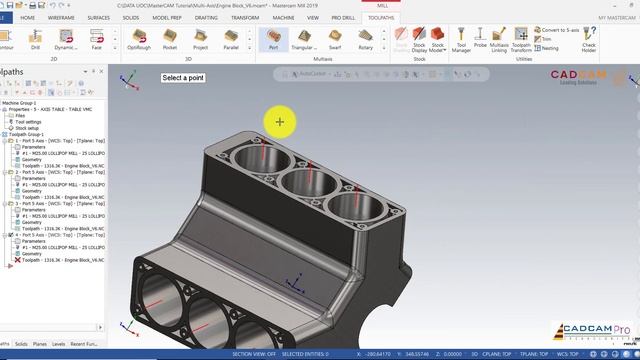Open the HOME ribbon tab
The image size is (640, 360).
pos(27,18)
